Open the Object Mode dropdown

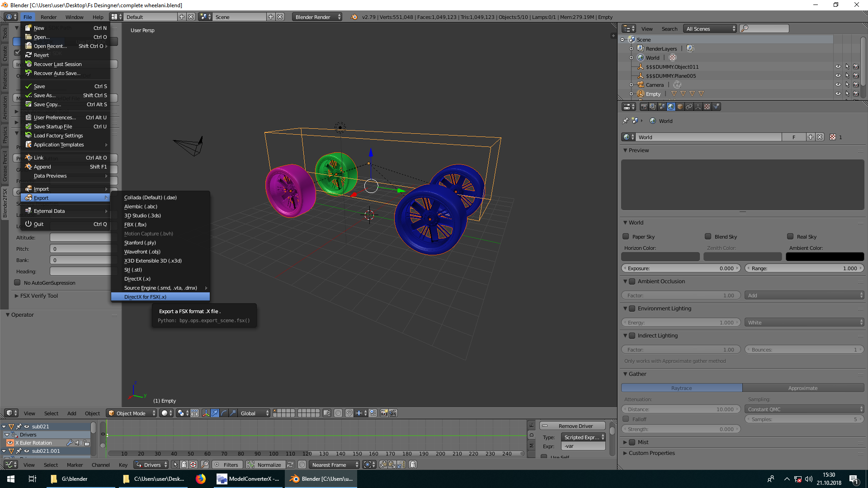131,413
